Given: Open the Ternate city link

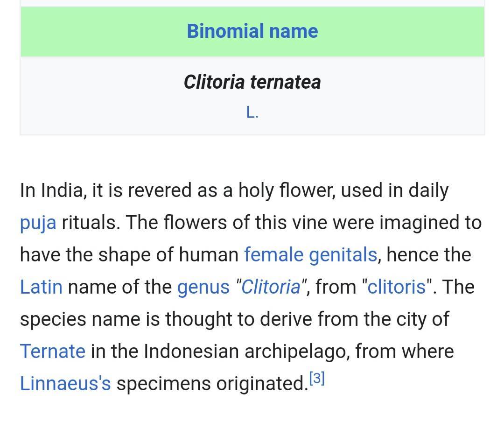Looking at the screenshot, I should coord(53,351).
